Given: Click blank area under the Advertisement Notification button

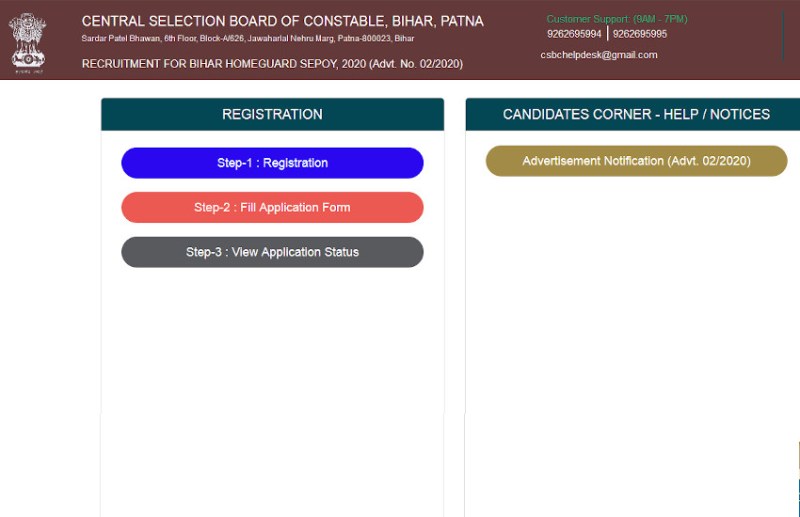Looking at the screenshot, I should tap(636, 320).
